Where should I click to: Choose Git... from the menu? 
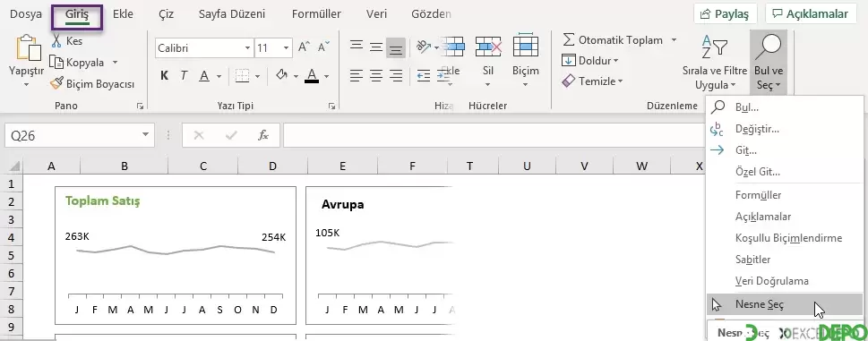(x=785, y=149)
